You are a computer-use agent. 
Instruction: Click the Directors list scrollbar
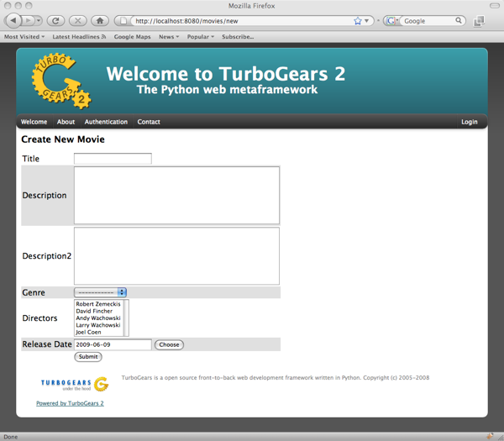(126, 318)
